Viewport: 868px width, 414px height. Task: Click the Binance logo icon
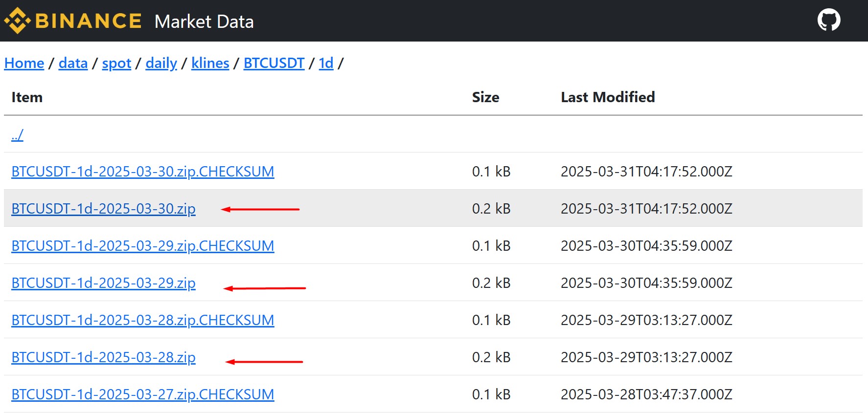18,21
